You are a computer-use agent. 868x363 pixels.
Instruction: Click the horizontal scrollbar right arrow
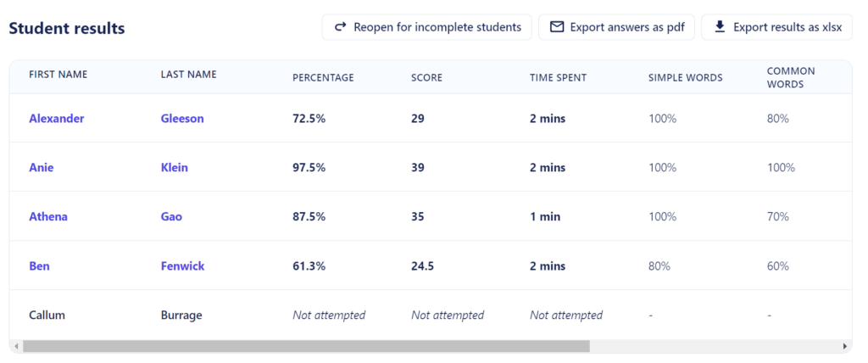pyautogui.click(x=845, y=346)
